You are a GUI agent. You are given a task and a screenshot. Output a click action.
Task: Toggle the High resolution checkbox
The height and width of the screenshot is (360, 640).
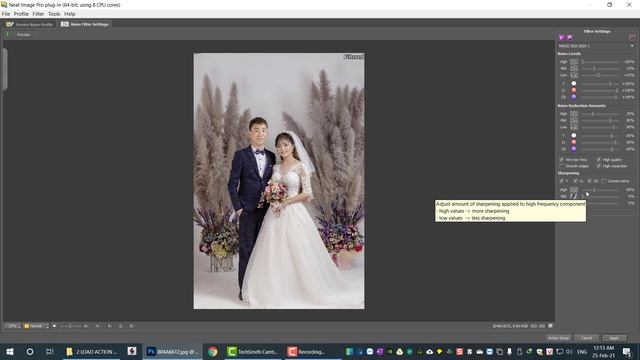pos(599,166)
